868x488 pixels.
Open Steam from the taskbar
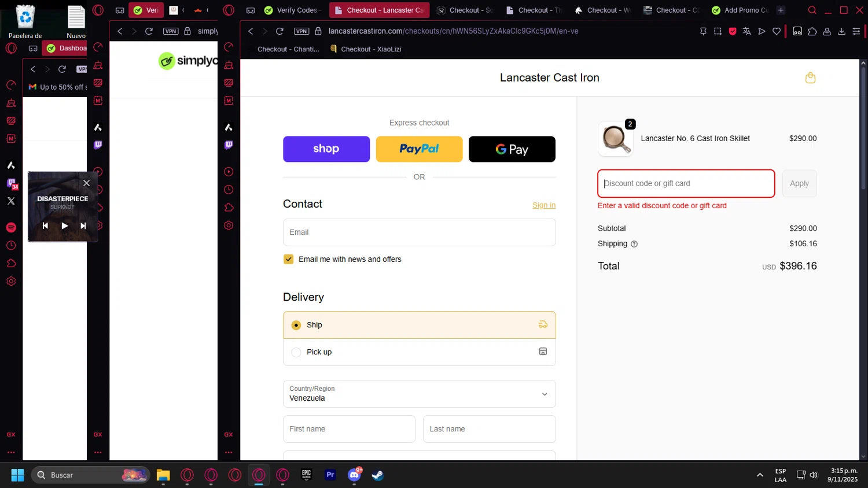pos(378,475)
